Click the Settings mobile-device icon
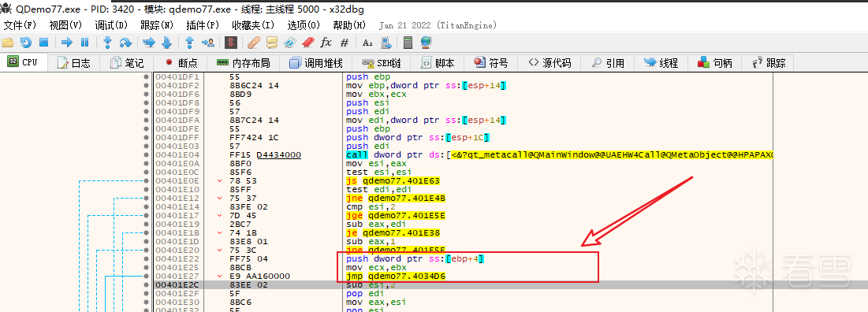 [x=386, y=42]
